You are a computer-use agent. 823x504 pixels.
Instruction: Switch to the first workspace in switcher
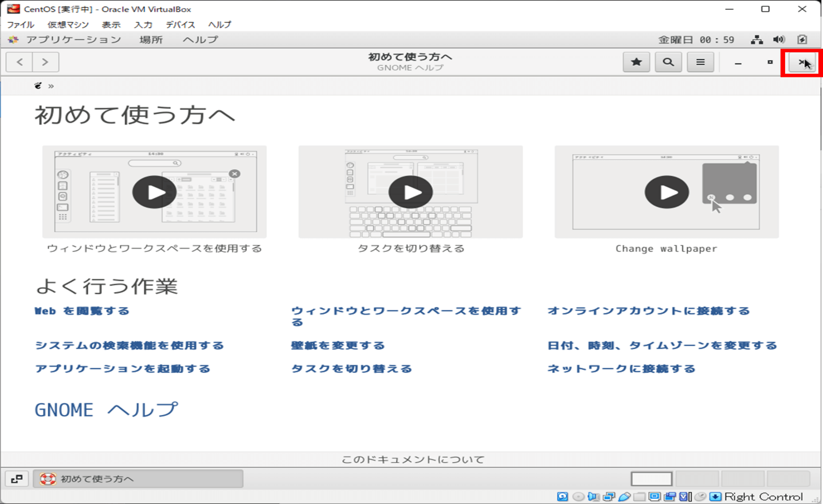click(652, 479)
